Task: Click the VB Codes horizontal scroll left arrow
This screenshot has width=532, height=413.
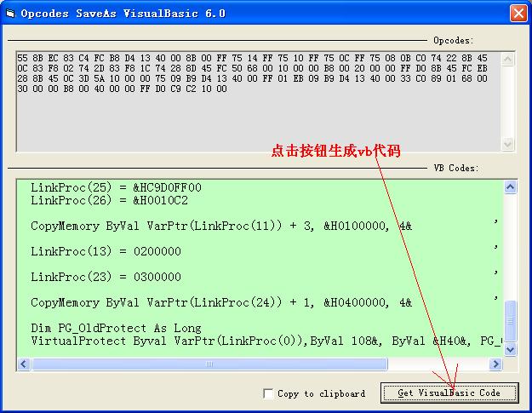Action: click(24, 364)
